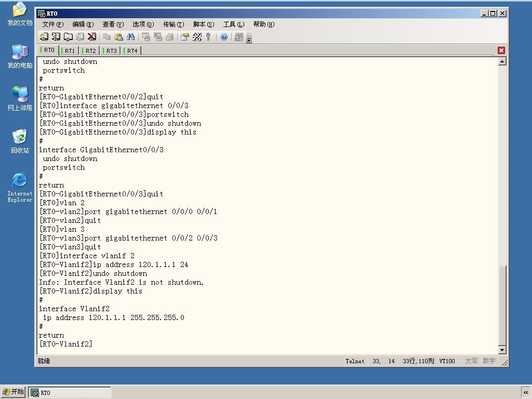Click the public key agent icon

208,37
